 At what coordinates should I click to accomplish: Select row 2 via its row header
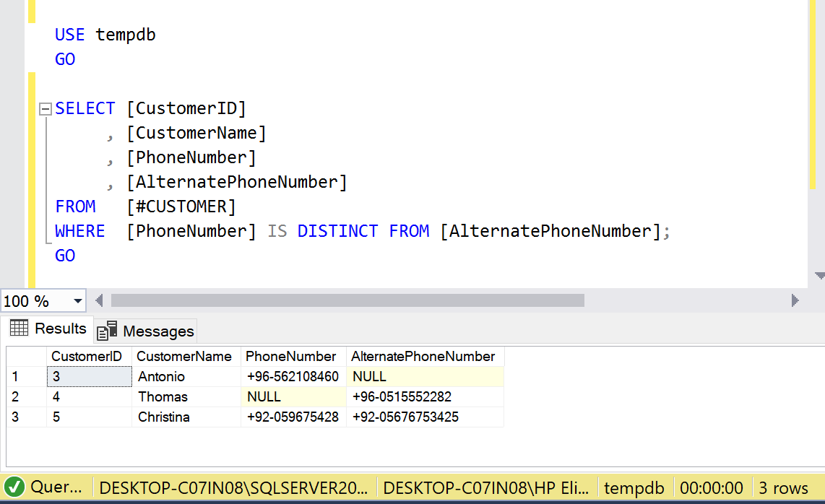click(26, 396)
